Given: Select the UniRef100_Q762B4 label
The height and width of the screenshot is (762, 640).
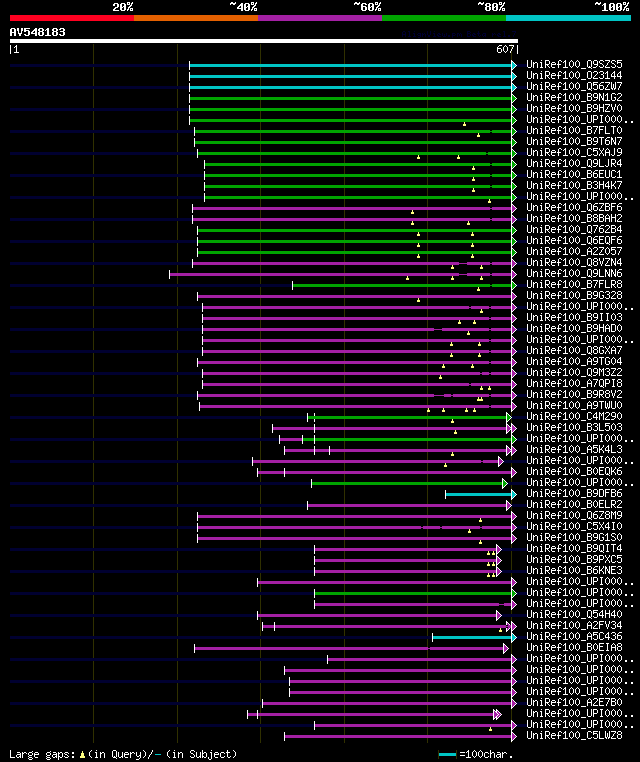Looking at the screenshot, I should tap(574, 229).
